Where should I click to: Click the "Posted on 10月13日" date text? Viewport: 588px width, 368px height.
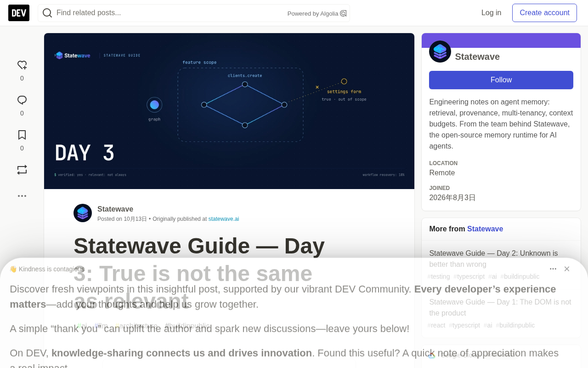coord(122,219)
